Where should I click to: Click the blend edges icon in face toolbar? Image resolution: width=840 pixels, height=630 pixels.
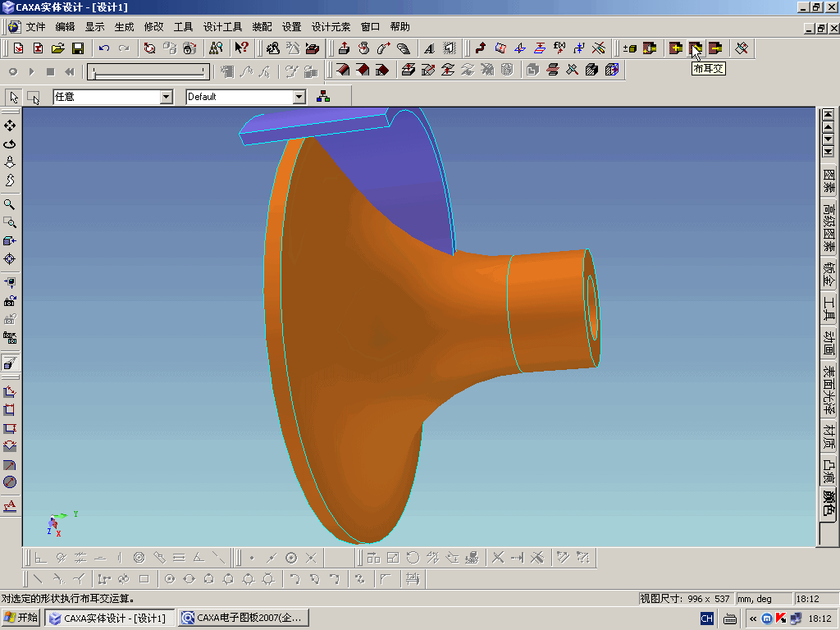click(343, 70)
